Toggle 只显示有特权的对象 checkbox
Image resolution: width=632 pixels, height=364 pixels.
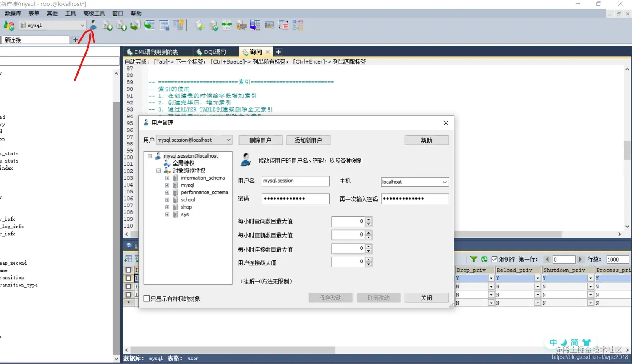(147, 298)
